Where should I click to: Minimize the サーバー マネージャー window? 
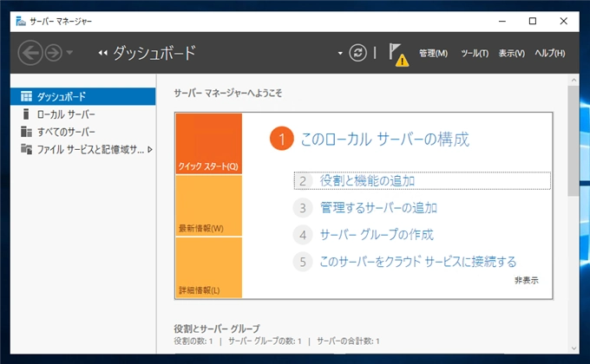[502, 22]
